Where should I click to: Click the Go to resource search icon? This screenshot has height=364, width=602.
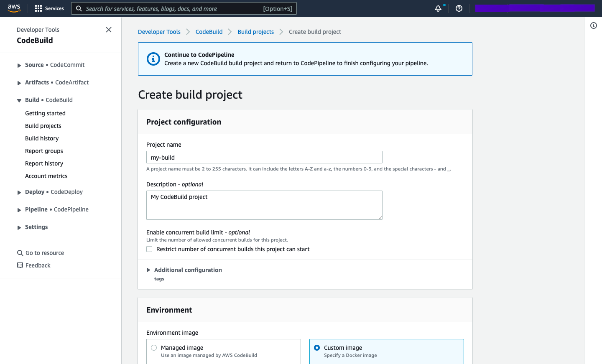point(20,253)
